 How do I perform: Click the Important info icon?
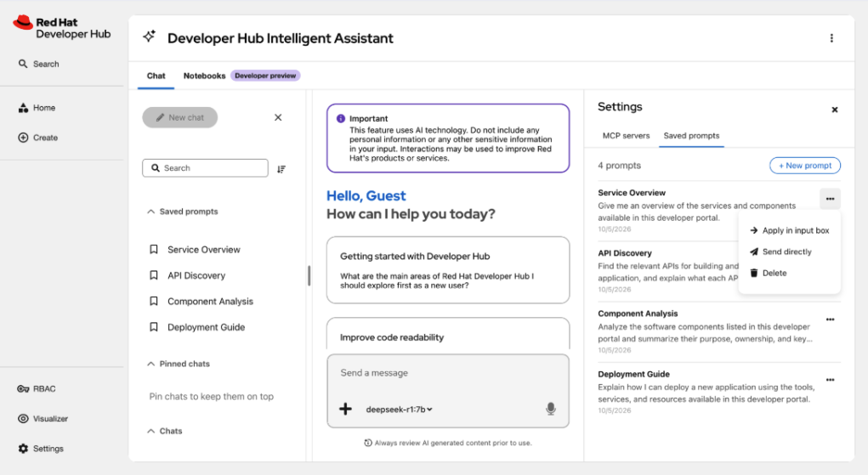click(x=341, y=118)
